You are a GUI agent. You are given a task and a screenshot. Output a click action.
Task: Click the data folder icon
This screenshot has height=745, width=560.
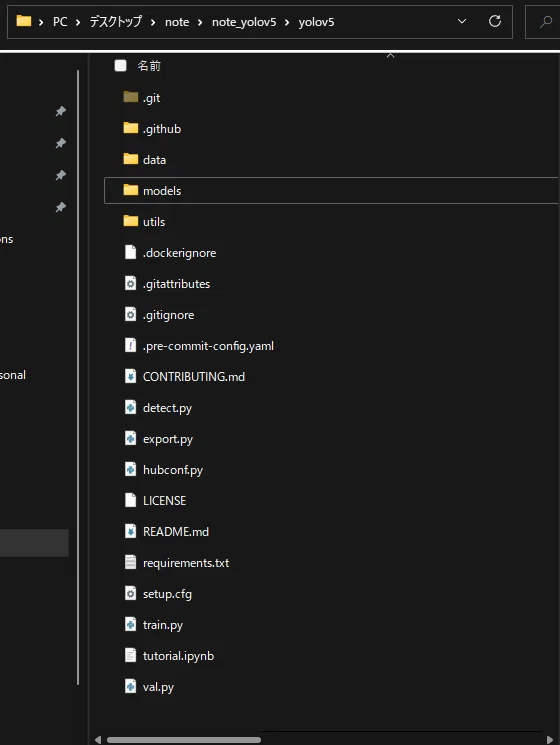pos(131,159)
